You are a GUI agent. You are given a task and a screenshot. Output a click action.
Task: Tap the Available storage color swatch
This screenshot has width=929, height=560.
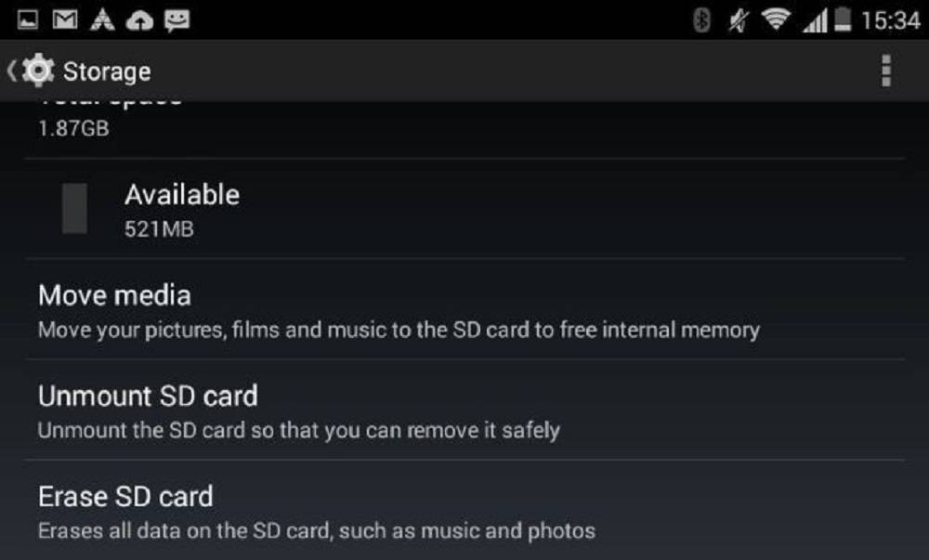[74, 208]
